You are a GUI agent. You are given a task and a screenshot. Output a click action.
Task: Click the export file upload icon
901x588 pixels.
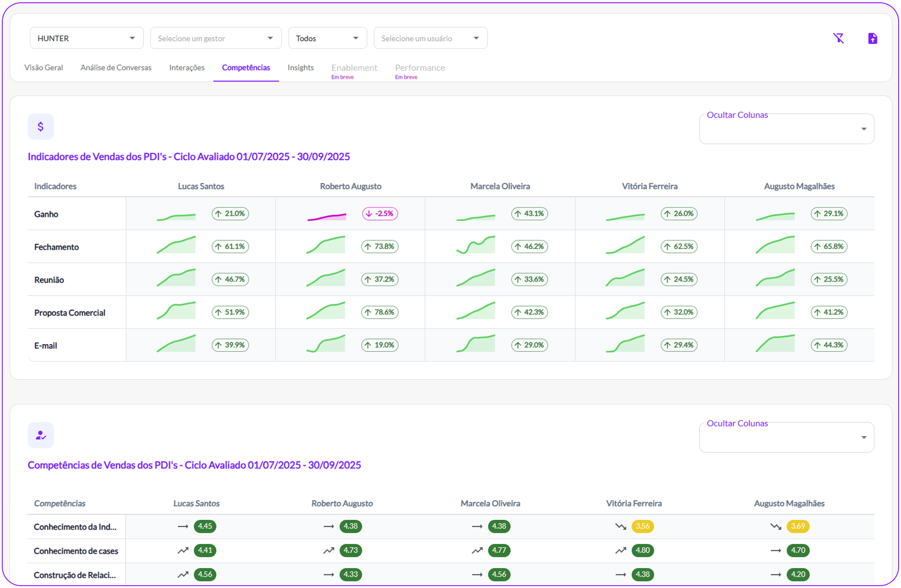[x=872, y=38]
